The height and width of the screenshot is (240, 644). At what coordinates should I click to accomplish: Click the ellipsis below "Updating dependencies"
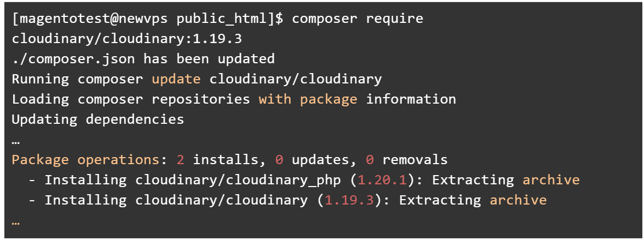coord(16,141)
